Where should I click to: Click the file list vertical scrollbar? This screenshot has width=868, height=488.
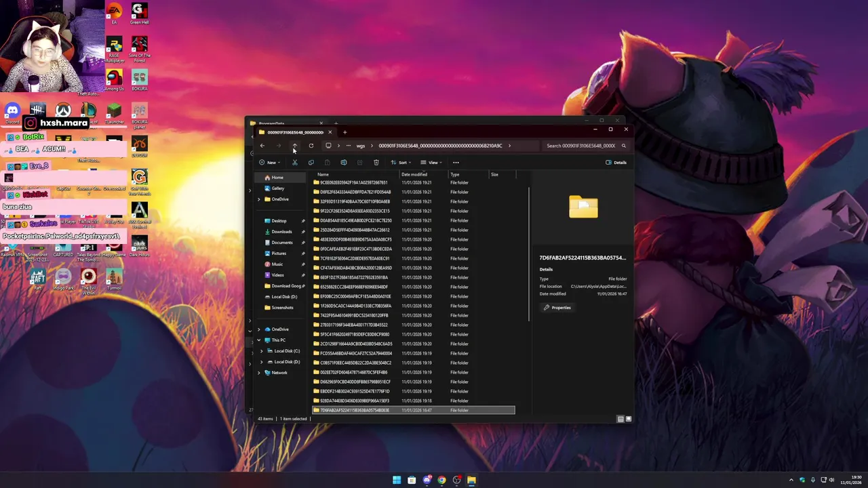pyautogui.click(x=529, y=254)
